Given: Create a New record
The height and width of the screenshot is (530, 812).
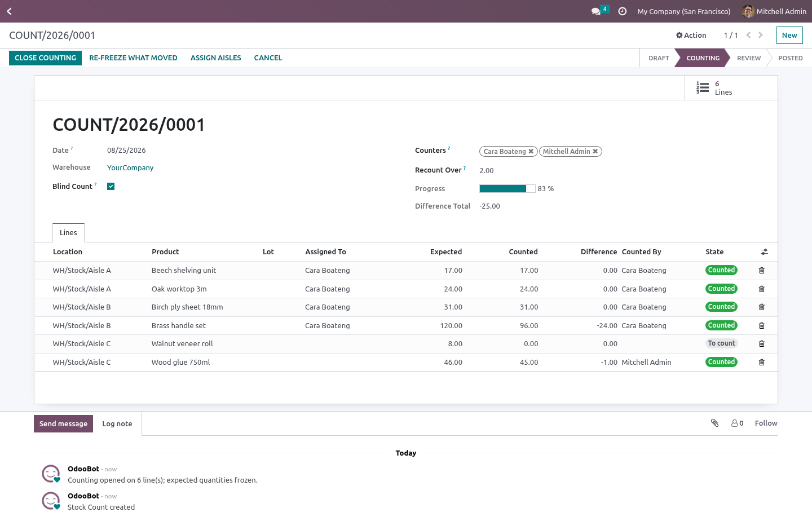Looking at the screenshot, I should (789, 35).
